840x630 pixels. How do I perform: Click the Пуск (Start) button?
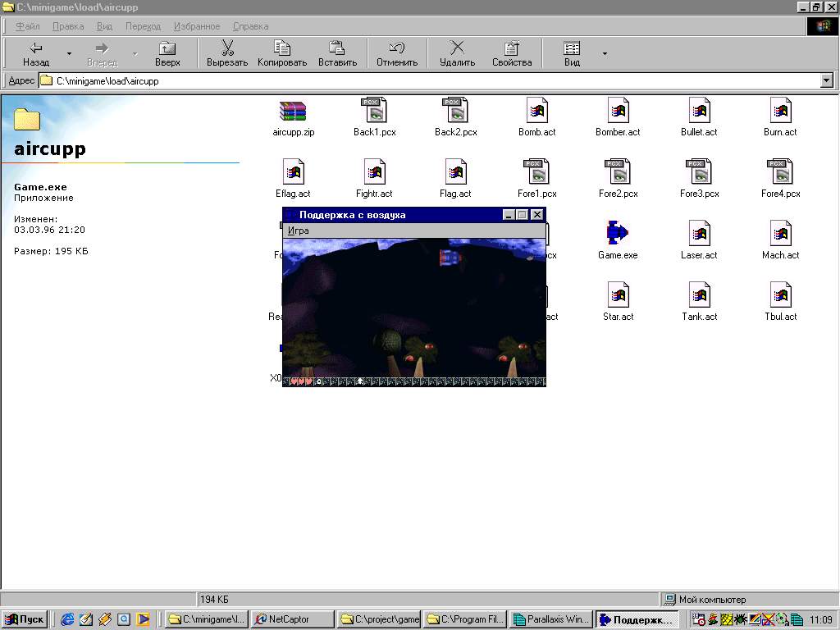25,619
